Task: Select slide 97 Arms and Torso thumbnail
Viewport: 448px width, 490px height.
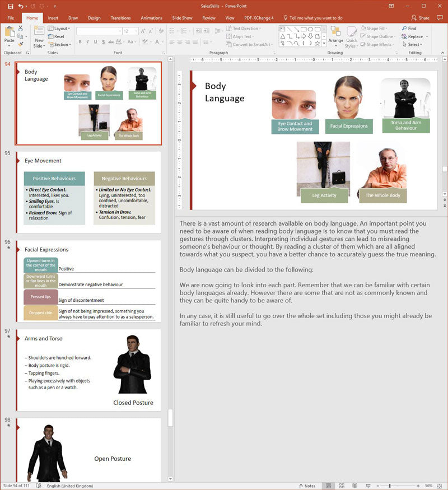Action: click(x=88, y=370)
